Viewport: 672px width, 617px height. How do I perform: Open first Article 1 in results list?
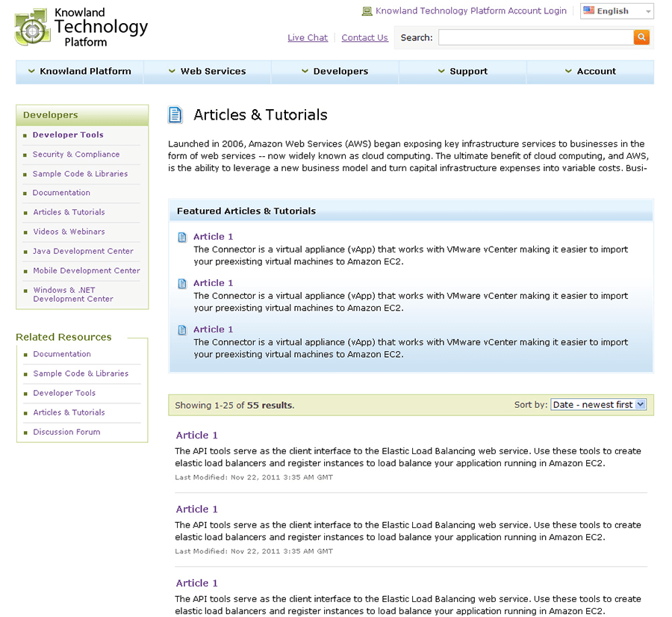(197, 435)
